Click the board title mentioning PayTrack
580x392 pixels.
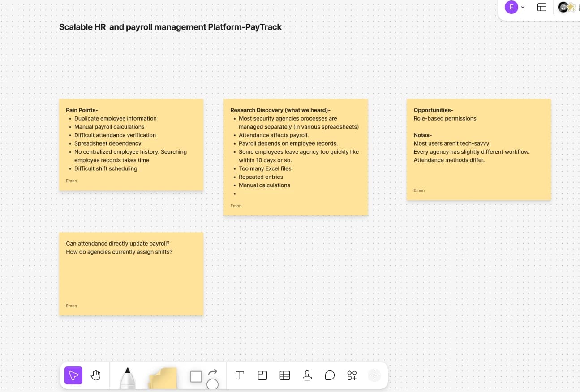click(170, 27)
